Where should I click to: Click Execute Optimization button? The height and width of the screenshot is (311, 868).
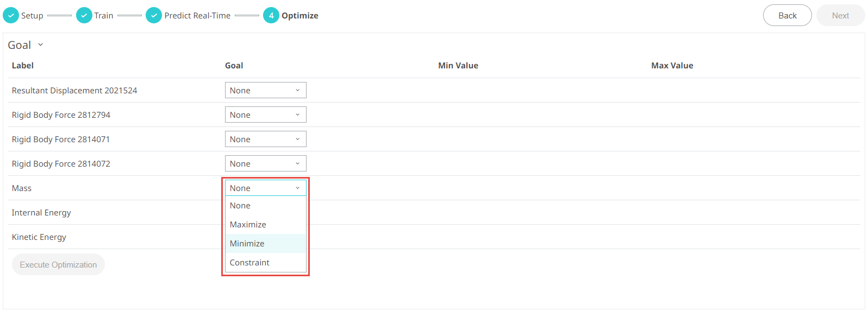coord(58,265)
